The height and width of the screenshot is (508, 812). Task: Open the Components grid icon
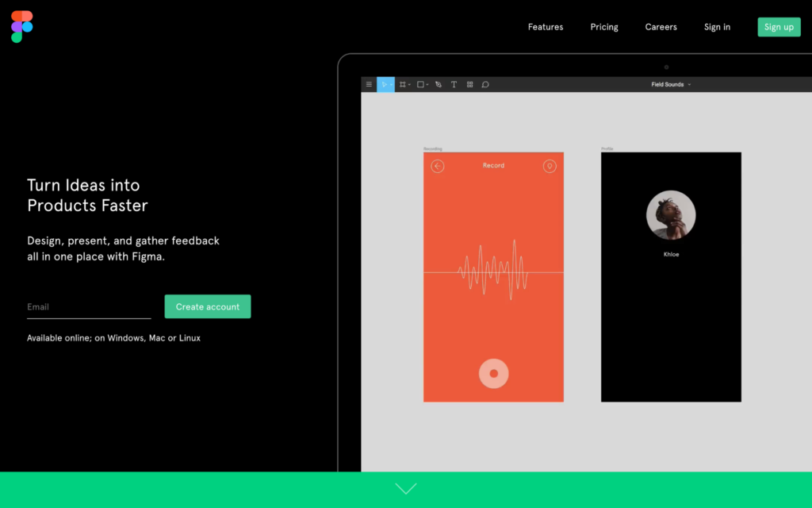(x=469, y=84)
